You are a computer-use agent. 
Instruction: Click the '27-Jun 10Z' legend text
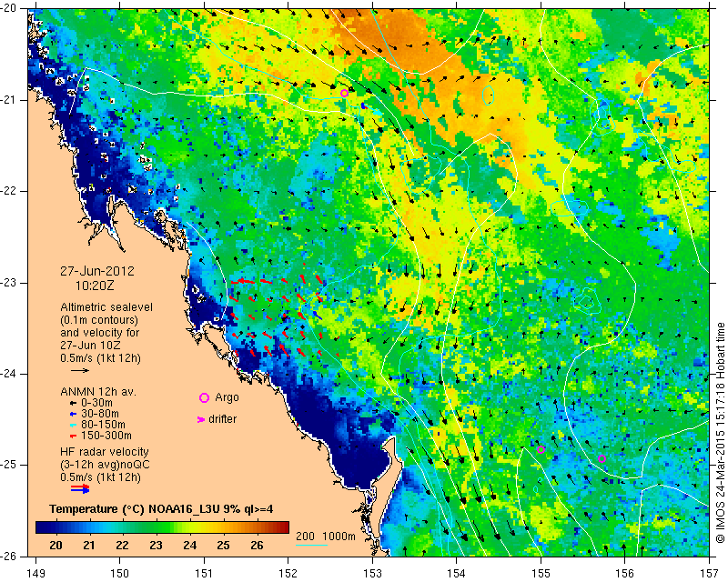pyautogui.click(x=90, y=346)
